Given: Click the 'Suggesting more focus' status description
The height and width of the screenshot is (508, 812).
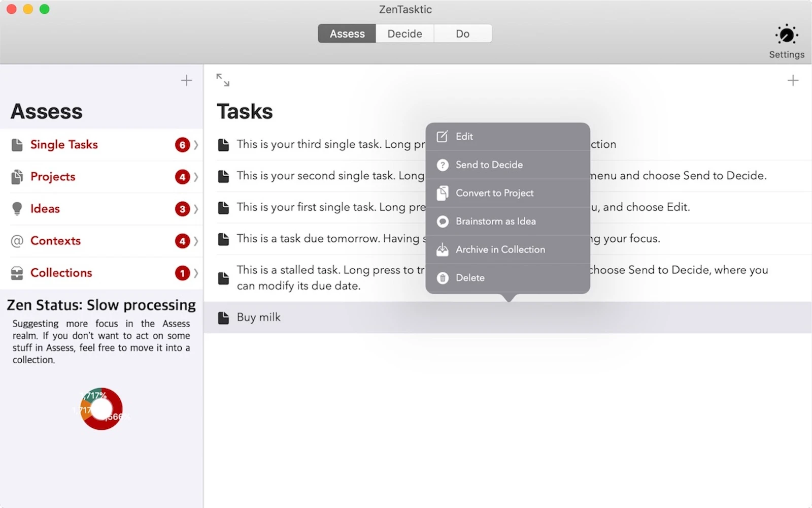Looking at the screenshot, I should click(x=101, y=341).
